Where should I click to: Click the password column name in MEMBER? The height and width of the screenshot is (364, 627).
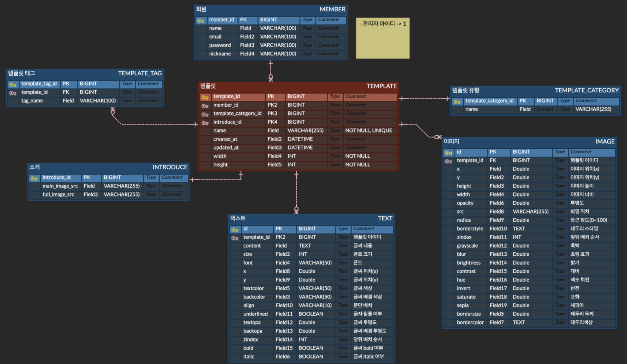tap(220, 45)
